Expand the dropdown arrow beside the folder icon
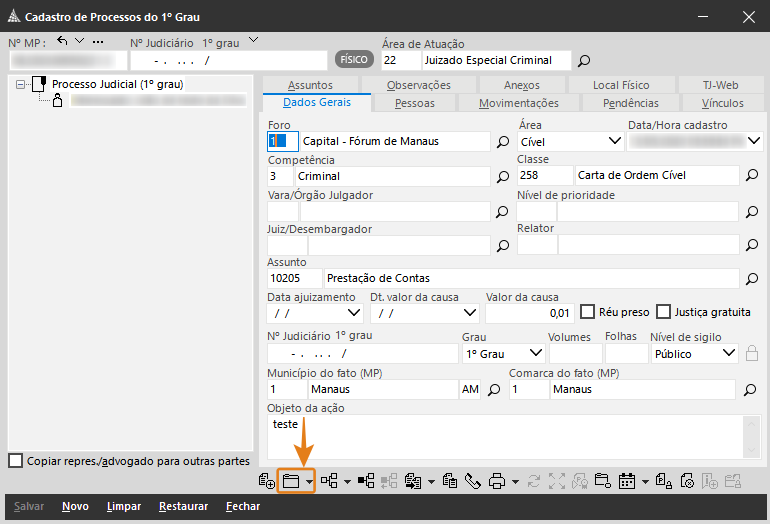 coord(309,482)
